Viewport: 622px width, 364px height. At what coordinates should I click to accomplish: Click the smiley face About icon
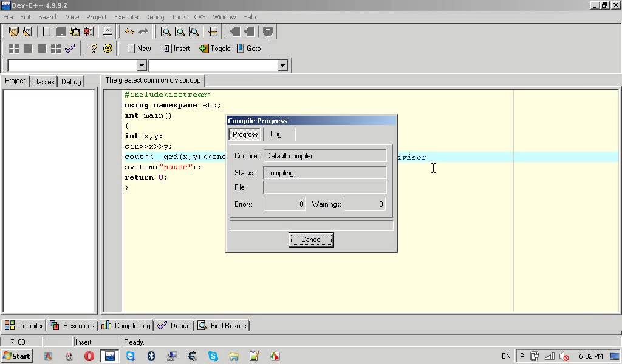tap(108, 49)
